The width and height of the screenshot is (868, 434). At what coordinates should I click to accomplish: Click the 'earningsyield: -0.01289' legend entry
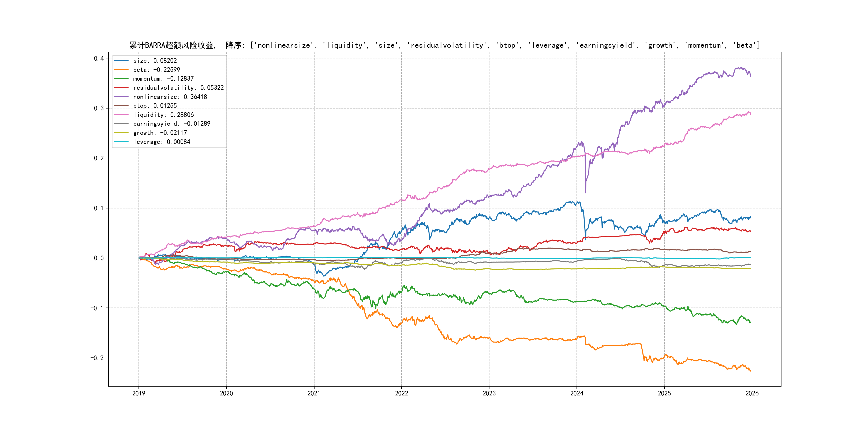(x=171, y=124)
